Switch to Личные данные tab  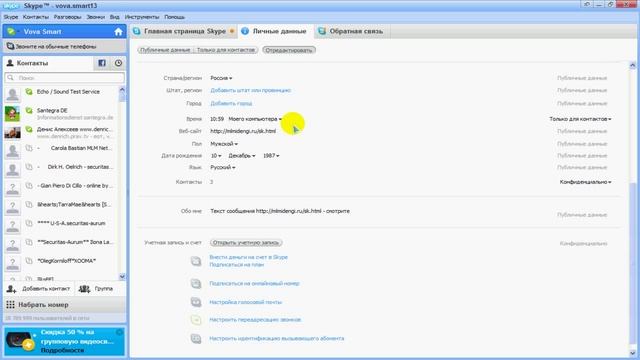pos(276,31)
